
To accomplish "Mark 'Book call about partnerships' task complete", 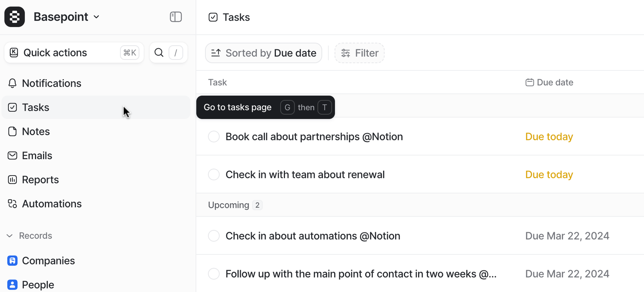I will 214,137.
